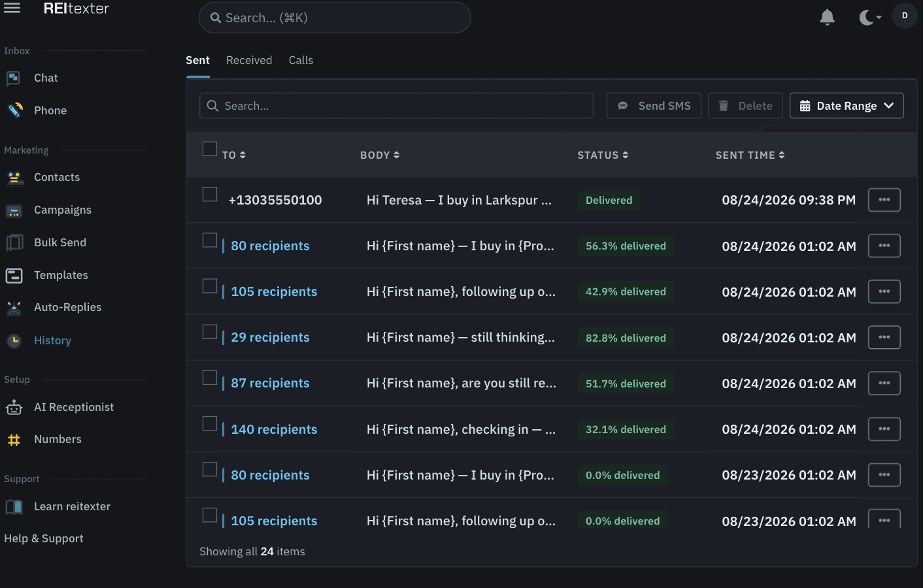Sort by the BODY column
Image resolution: width=923 pixels, height=588 pixels.
point(380,155)
